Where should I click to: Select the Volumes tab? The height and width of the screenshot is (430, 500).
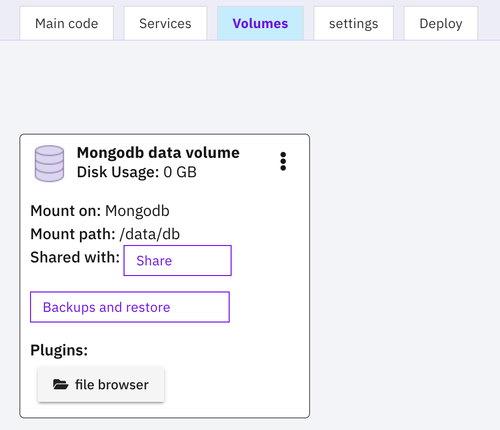pos(260,24)
